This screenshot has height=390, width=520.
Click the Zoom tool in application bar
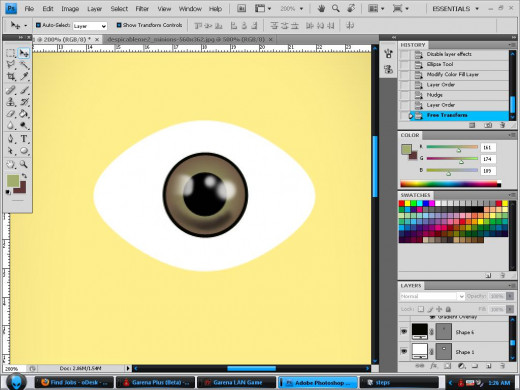click(336, 9)
